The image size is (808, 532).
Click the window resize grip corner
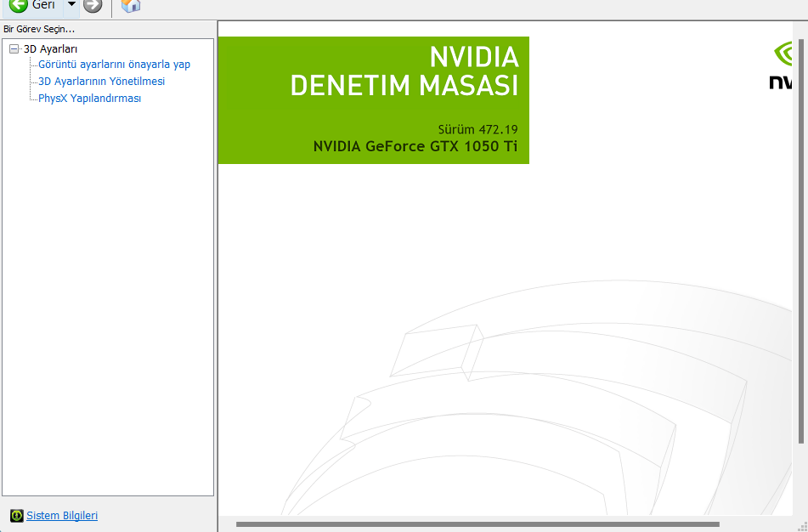(x=802, y=526)
